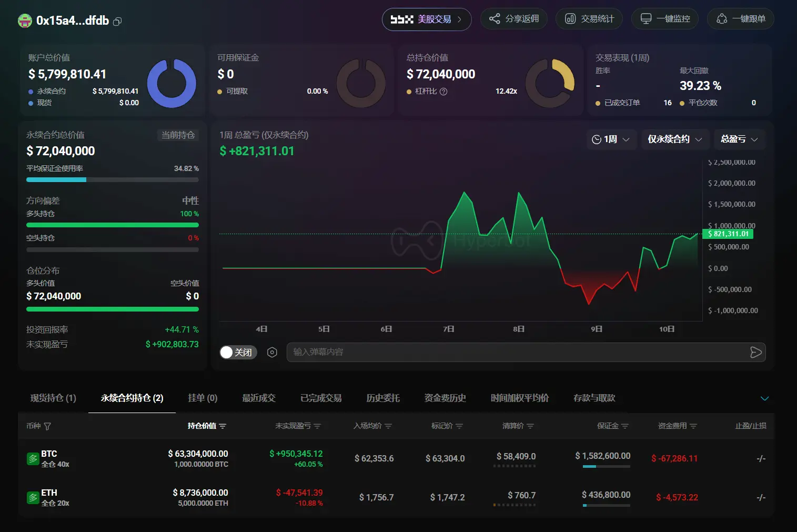Copy the wallet address 0x15a4...dfdb
This screenshot has width=797, height=532.
[118, 22]
